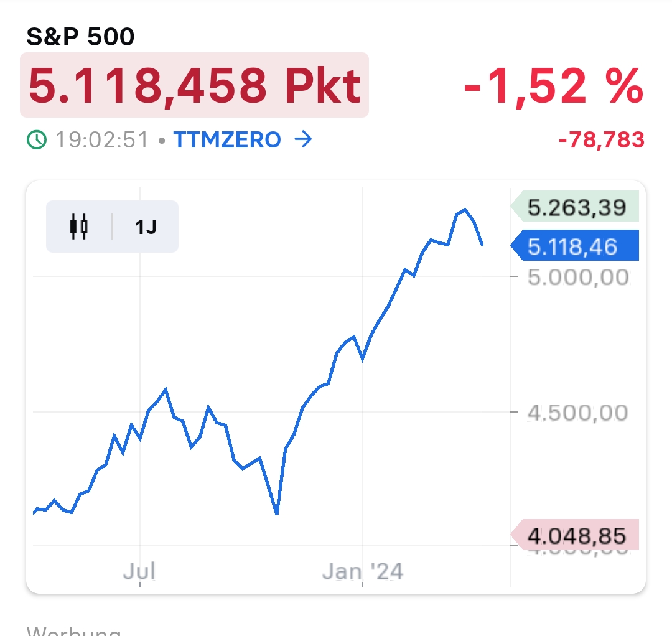Click the Jul marker on time axis
The height and width of the screenshot is (636, 672).
(139, 571)
